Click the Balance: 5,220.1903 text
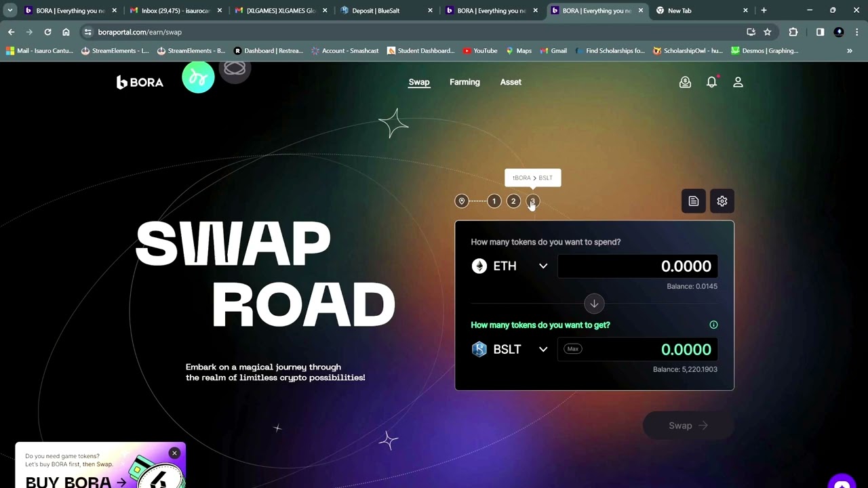This screenshot has height=488, width=868. click(685, 369)
